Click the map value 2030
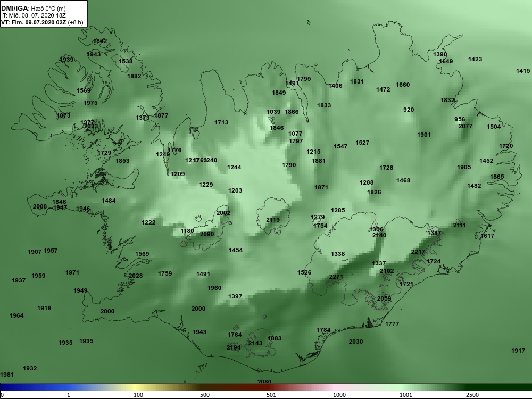The image size is (532, 399). 355,342
